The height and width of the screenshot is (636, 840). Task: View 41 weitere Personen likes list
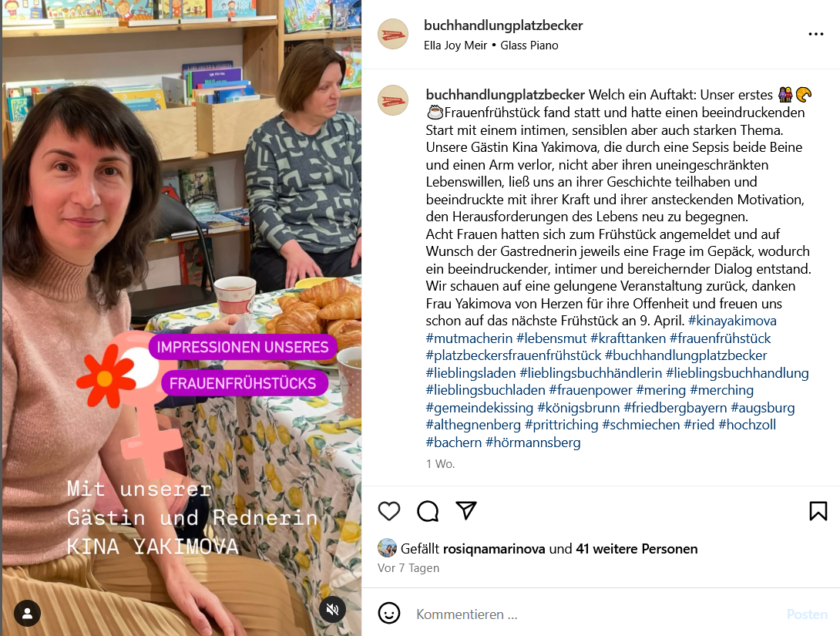pyautogui.click(x=637, y=549)
